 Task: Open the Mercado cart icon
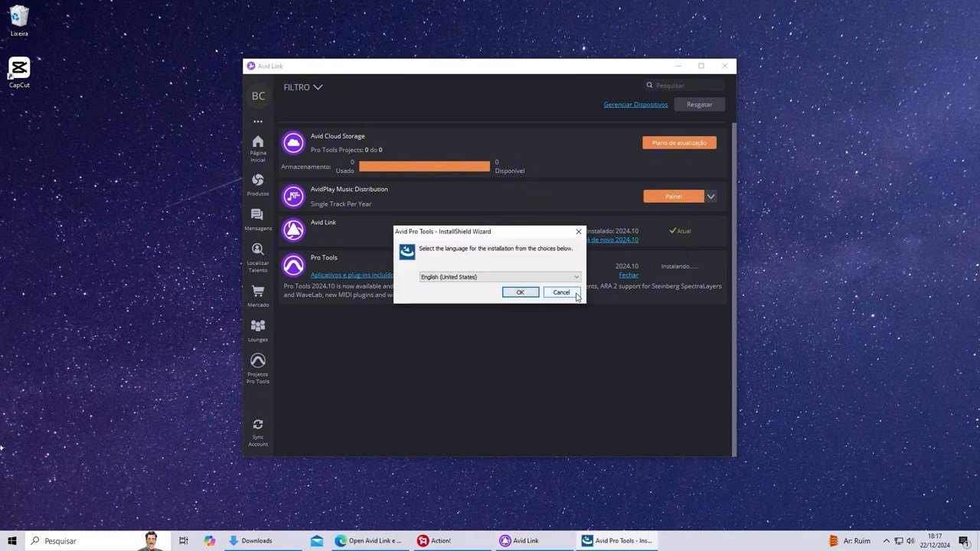coord(258,292)
